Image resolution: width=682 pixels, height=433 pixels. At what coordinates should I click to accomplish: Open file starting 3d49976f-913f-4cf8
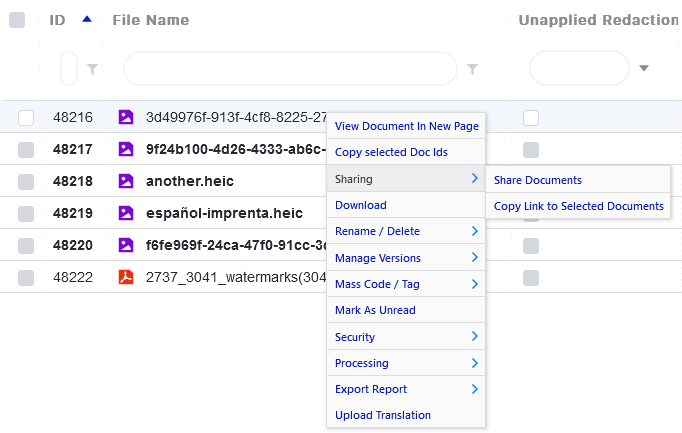click(236, 117)
